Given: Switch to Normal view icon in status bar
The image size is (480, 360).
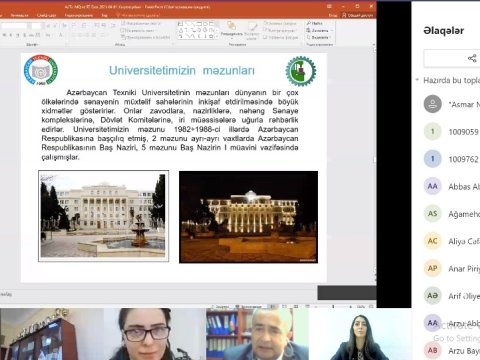Looking at the screenshot, I should pyautogui.click(x=273, y=306).
